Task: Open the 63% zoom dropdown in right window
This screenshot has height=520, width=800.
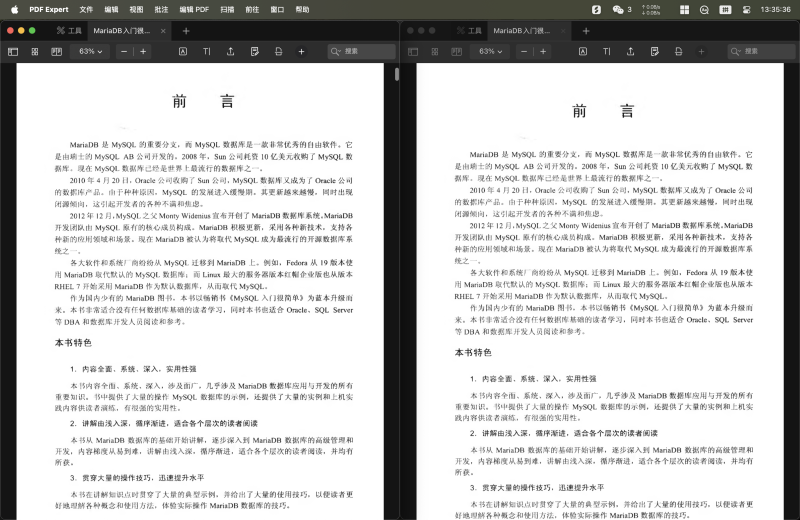Action: coord(491,51)
